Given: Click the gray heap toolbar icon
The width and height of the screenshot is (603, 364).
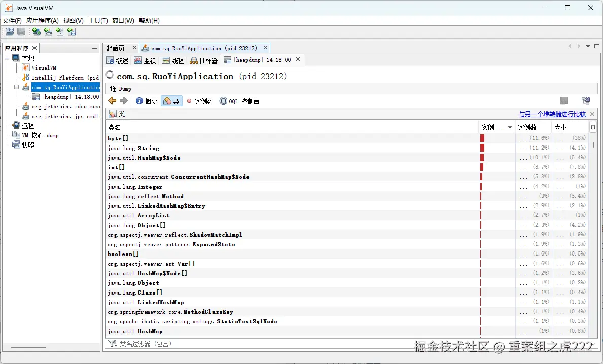Looking at the screenshot, I should pos(564,101).
